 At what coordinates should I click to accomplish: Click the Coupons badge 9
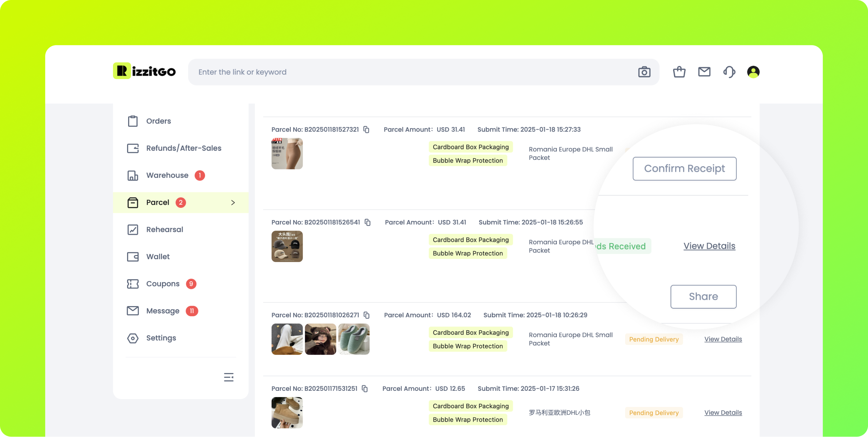(191, 284)
